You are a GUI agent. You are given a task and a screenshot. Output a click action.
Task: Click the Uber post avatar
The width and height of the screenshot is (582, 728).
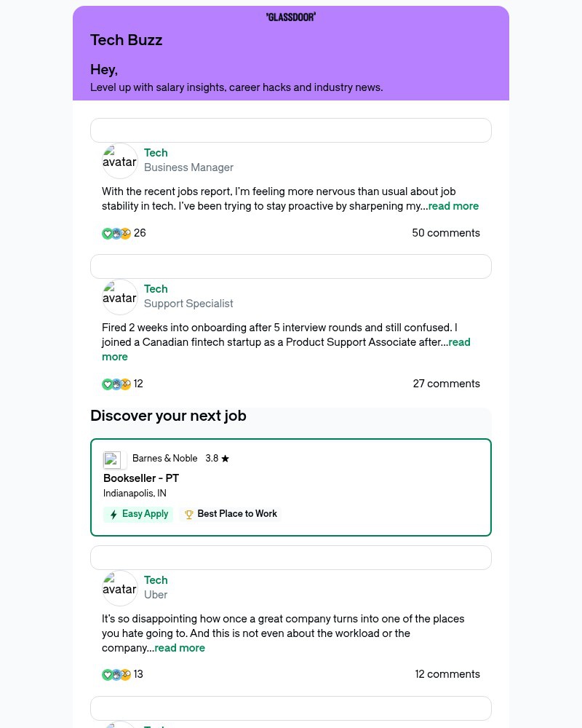pyautogui.click(x=120, y=588)
